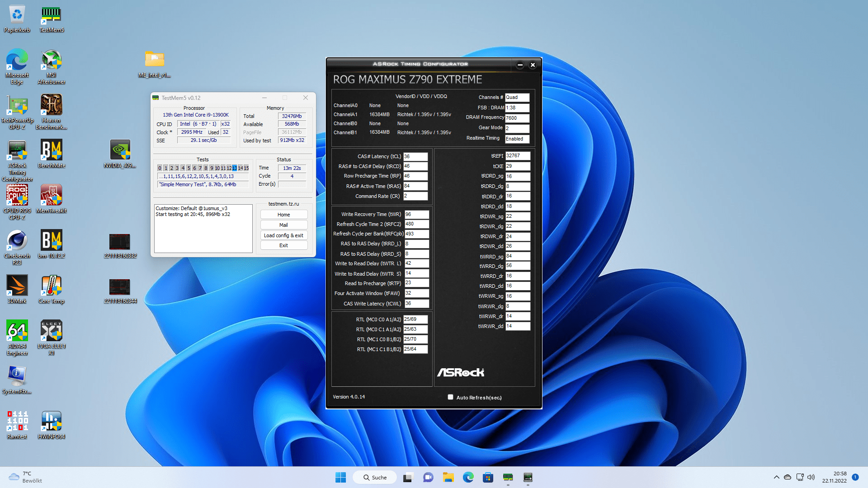Click the Refresh Cycle Time 2 (tRFC2) field
The image size is (868, 488).
click(416, 224)
